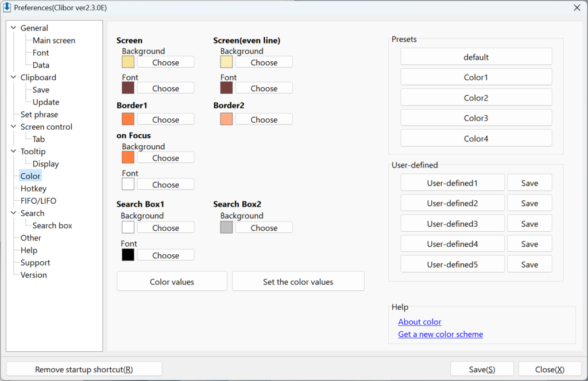Show the Version page
Image resolution: width=588 pixels, height=381 pixels.
pos(34,275)
